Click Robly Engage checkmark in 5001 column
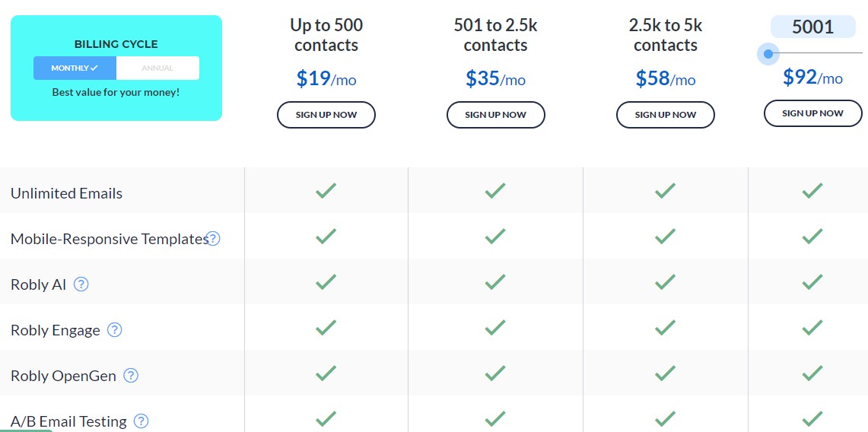This screenshot has width=868, height=432. point(812,328)
